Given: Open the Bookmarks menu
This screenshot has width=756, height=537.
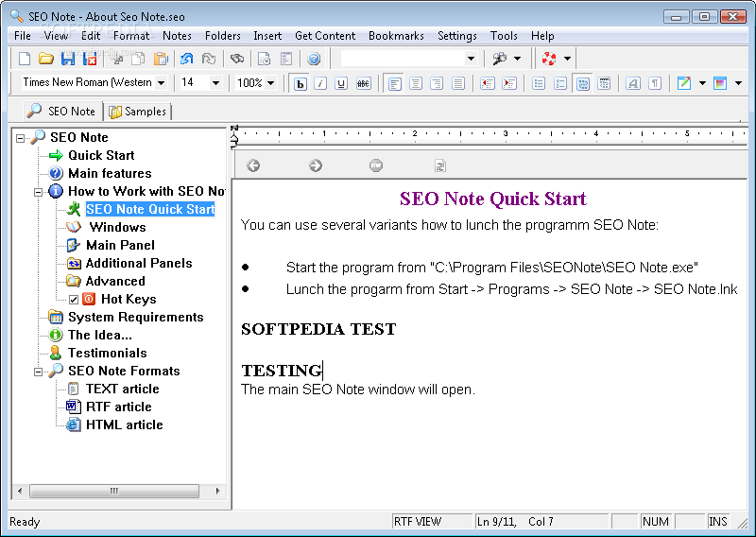Looking at the screenshot, I should click(396, 36).
